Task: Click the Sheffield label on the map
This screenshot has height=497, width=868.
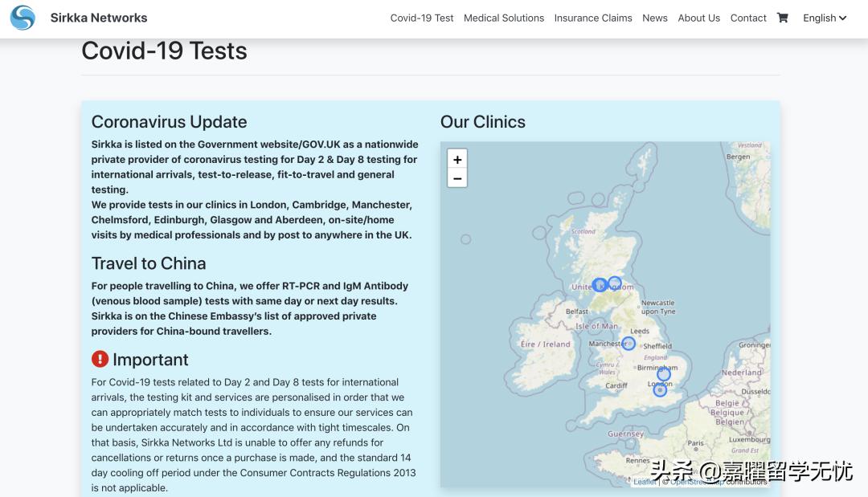Action: point(657,346)
